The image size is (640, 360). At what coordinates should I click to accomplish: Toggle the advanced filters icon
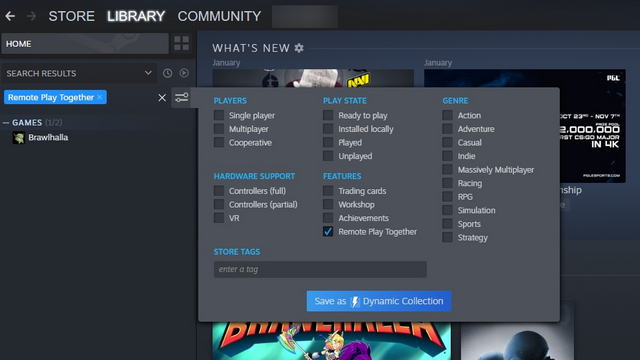[x=182, y=98]
